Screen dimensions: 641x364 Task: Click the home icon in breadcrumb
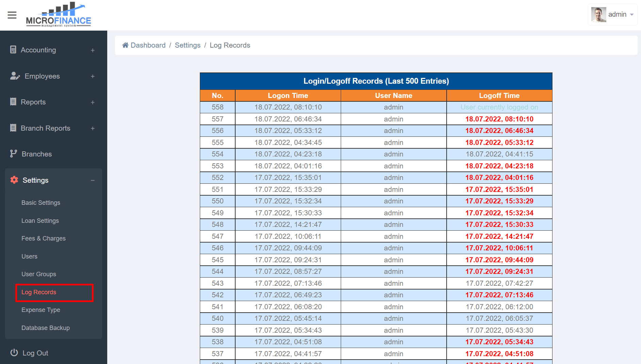pos(125,45)
